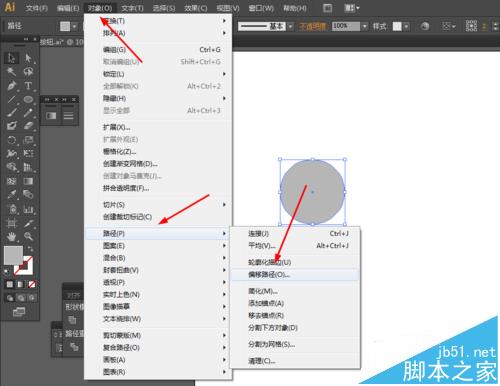The image size is (500, 386).
Task: Click the large gray Fill swatch
Action: pos(13,255)
